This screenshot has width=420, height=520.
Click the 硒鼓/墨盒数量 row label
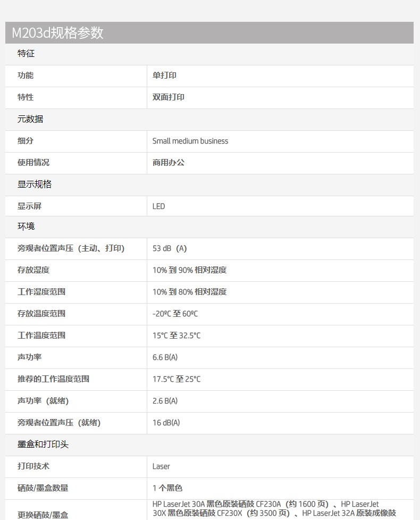point(43,488)
